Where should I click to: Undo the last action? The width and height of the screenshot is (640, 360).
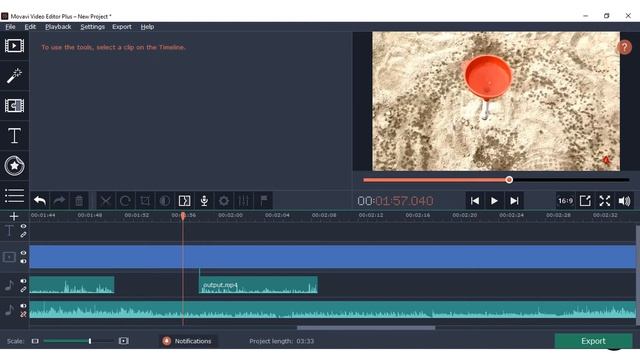pos(40,201)
